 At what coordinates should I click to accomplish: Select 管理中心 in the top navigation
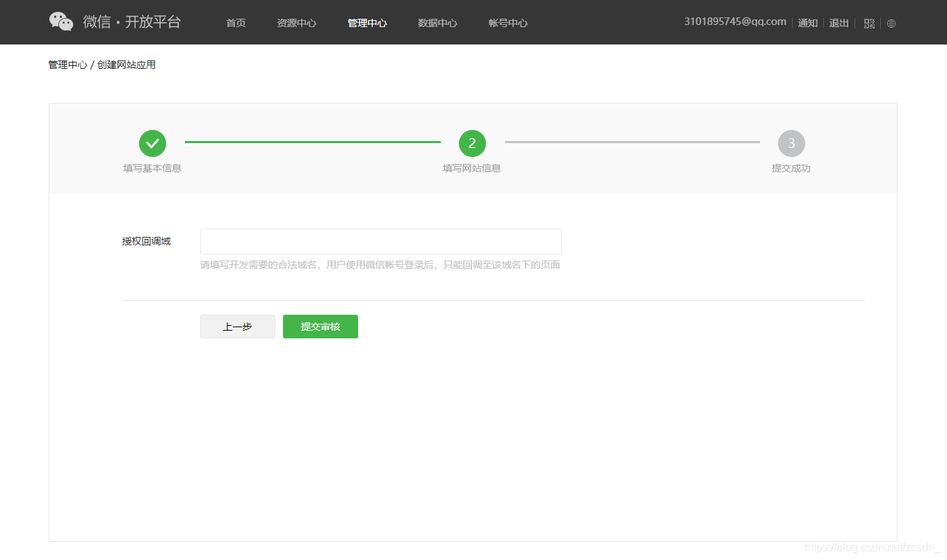(367, 23)
